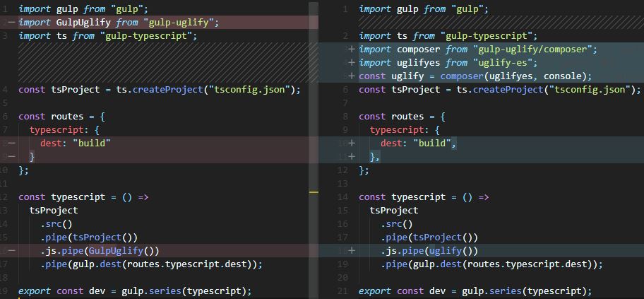
Task: Click import ts from "gulp-typescript" in modified pane
Action: [x=448, y=36]
